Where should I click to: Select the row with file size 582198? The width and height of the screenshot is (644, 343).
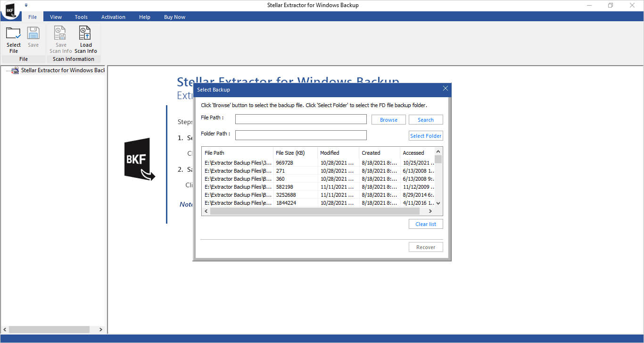click(x=318, y=187)
